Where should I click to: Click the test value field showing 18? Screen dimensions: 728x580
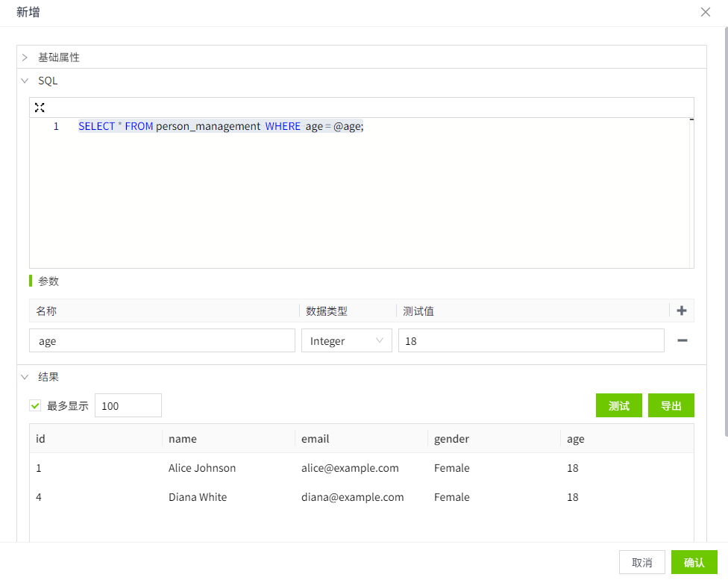click(530, 341)
